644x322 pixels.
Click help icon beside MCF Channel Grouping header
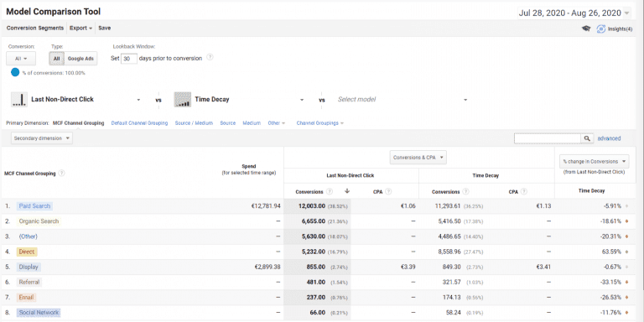coord(61,174)
